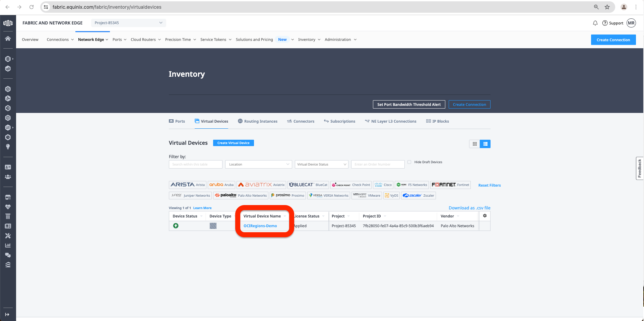Viewport: 644px width, 321px height.
Task: Switch to grid view layout icon
Action: tap(474, 144)
